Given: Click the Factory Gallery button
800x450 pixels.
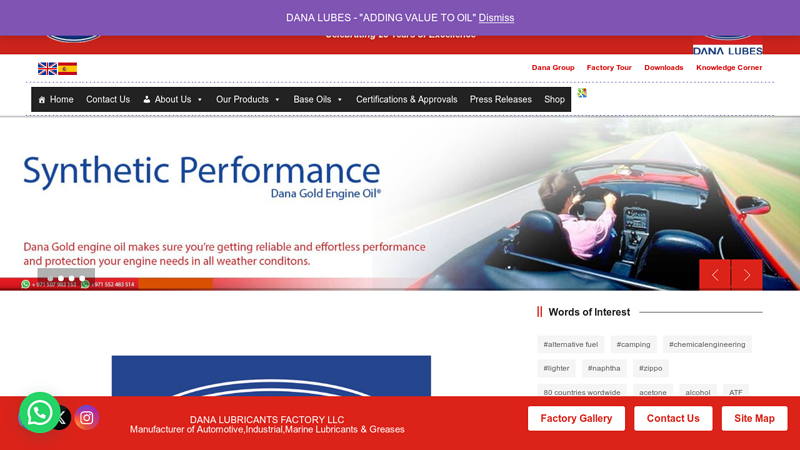Looking at the screenshot, I should pos(576,418).
